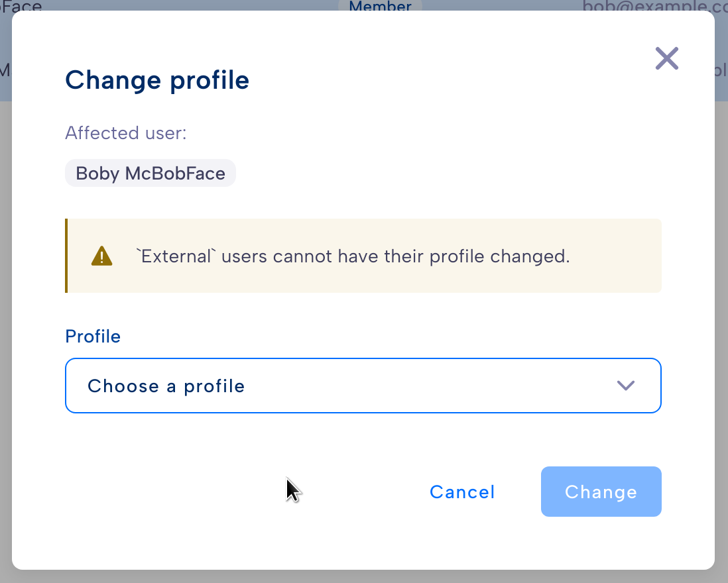Open the Choose a profile dropdown
728x583 pixels.
tap(363, 386)
